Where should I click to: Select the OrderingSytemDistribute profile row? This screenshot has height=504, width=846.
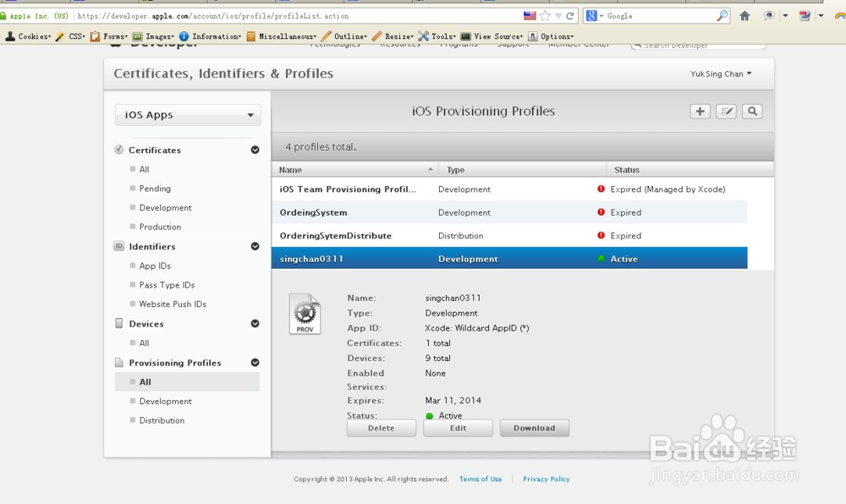point(509,236)
